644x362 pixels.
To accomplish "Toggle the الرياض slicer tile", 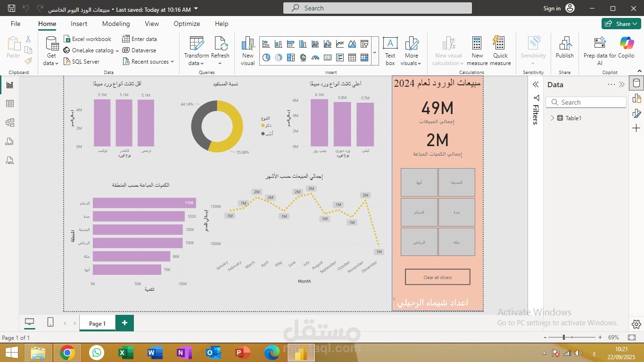I will 419,242.
